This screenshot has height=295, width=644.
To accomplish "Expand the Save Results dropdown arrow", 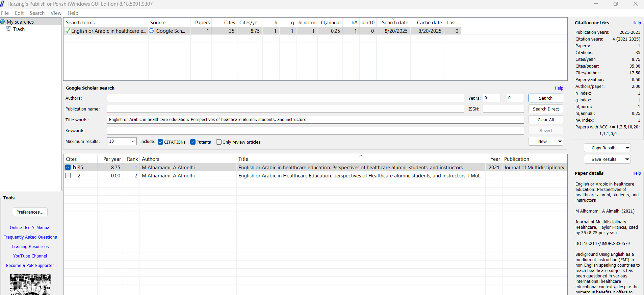I will (627, 159).
